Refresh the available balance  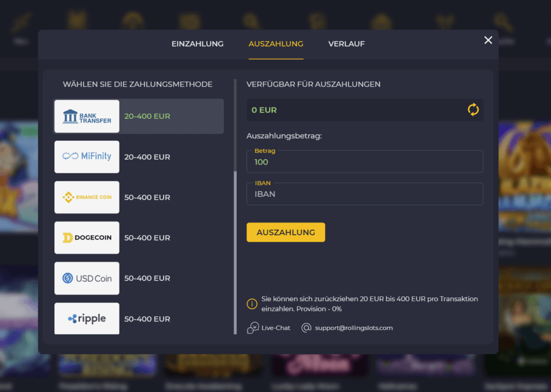click(473, 110)
